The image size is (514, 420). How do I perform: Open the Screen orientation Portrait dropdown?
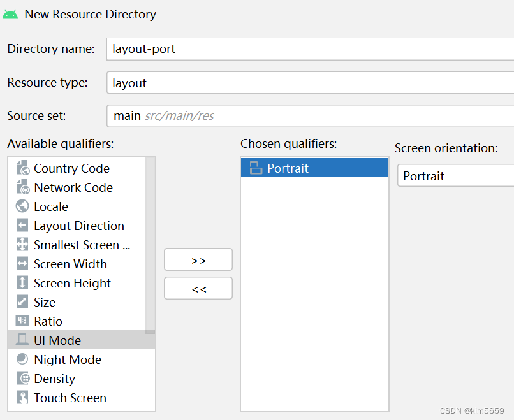[x=456, y=176]
